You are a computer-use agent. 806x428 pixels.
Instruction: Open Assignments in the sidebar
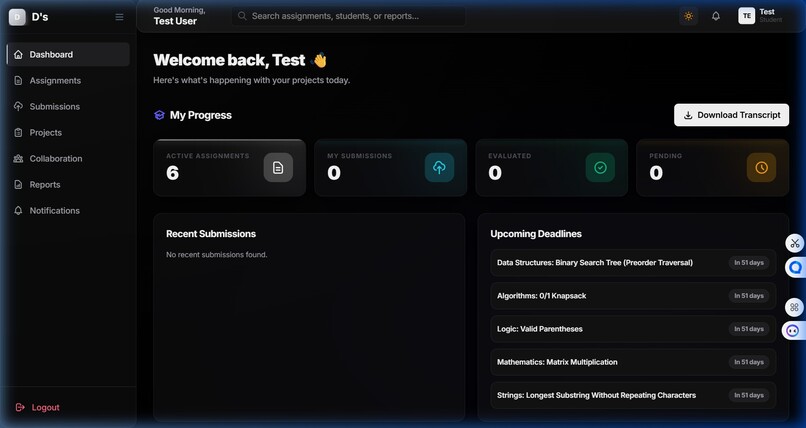[x=68, y=81]
